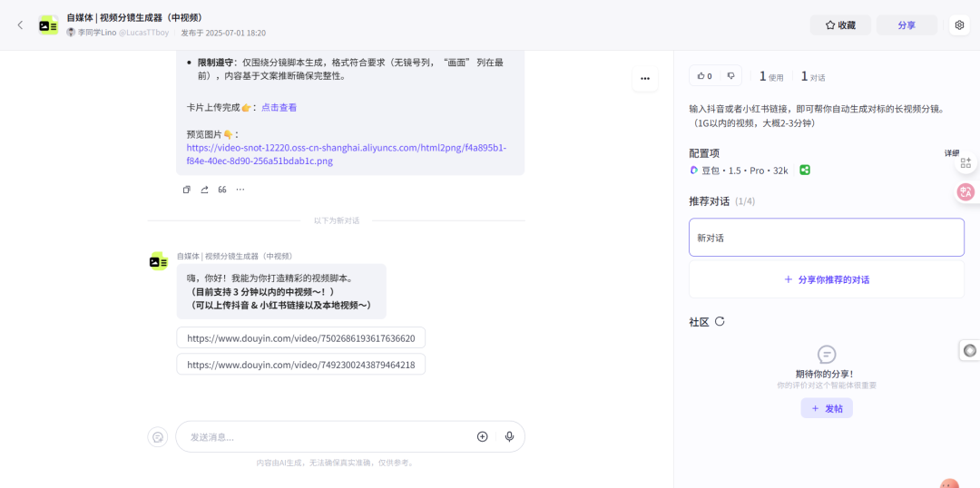Click the 分享 share button
Viewport: 980px width, 488px height.
906,25
